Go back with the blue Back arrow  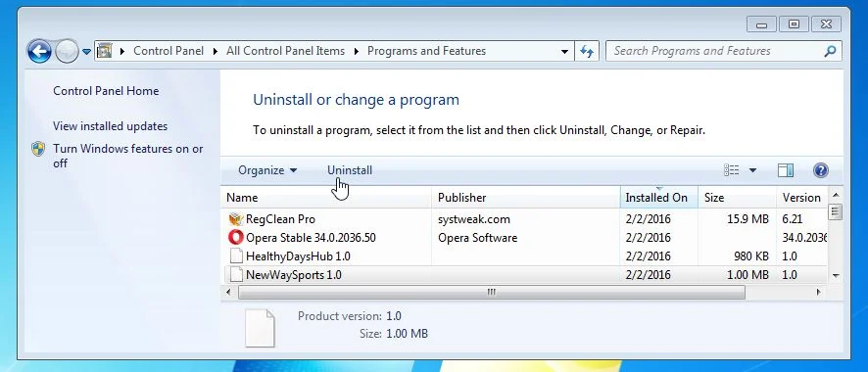tap(40, 52)
